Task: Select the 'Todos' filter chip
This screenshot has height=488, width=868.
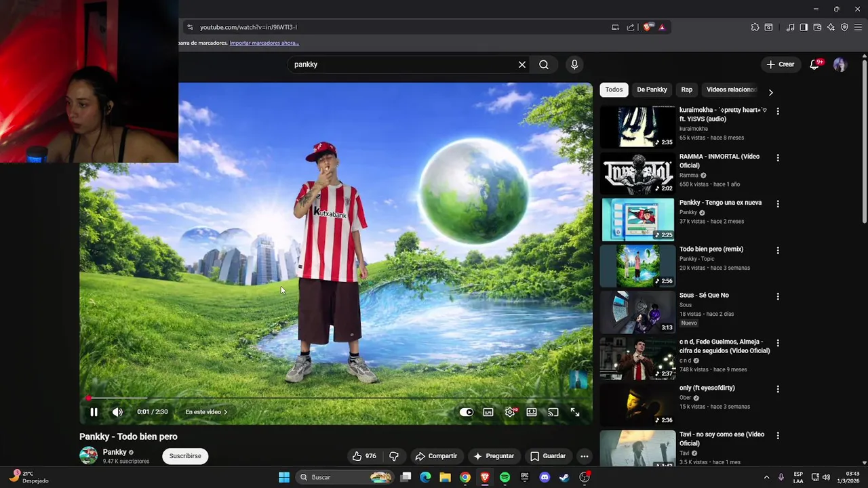Action: [614, 89]
